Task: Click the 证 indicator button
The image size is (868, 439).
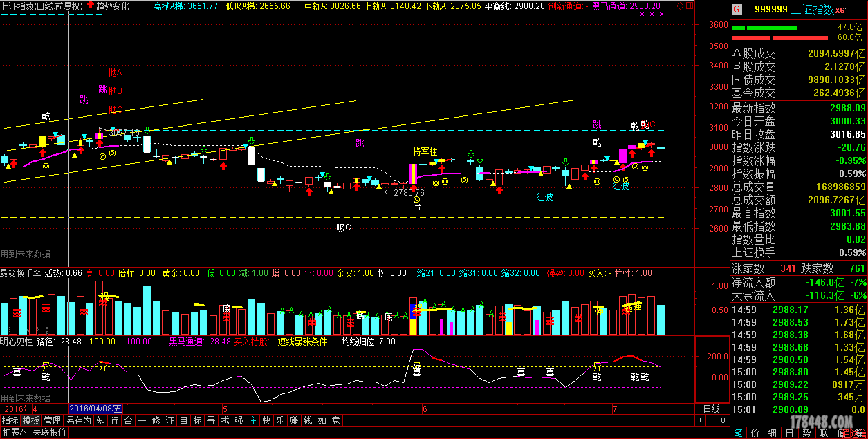Action: (x=170, y=420)
